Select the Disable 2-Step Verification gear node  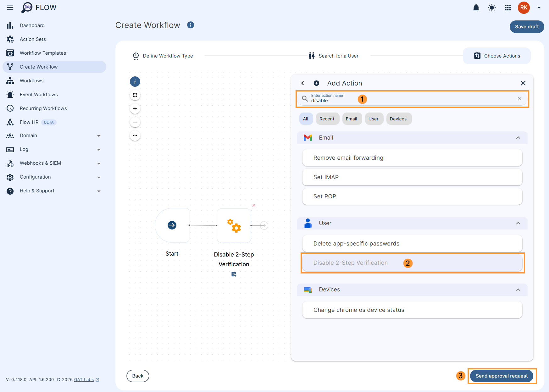tap(234, 225)
